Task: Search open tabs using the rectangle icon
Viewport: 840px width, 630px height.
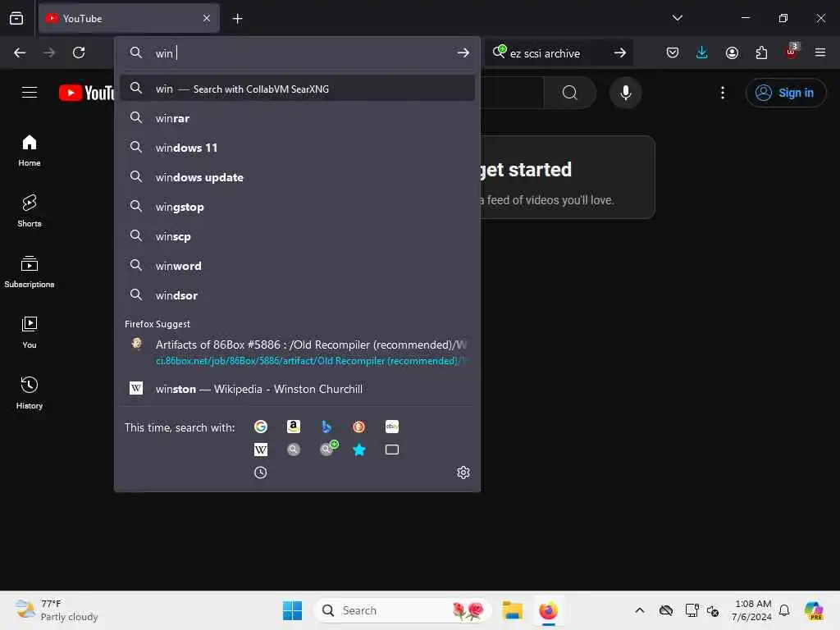Action: click(x=392, y=450)
